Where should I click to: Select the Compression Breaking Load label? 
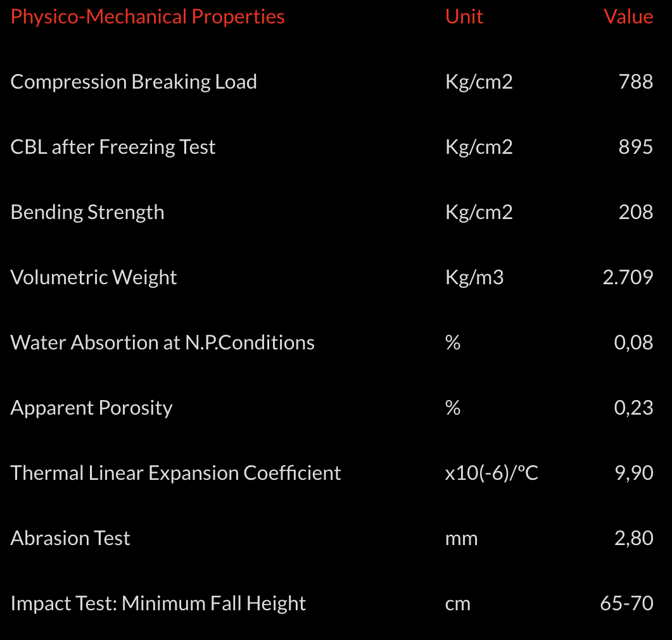(x=134, y=82)
